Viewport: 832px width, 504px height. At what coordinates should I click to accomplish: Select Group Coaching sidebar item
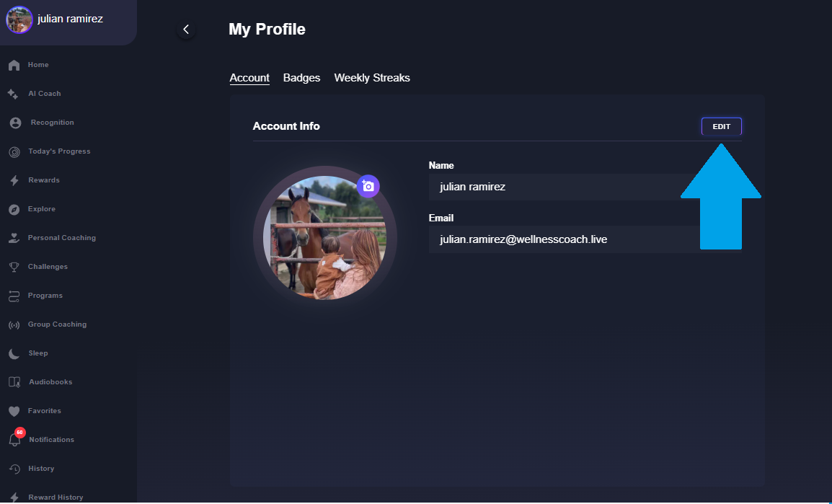(57, 324)
